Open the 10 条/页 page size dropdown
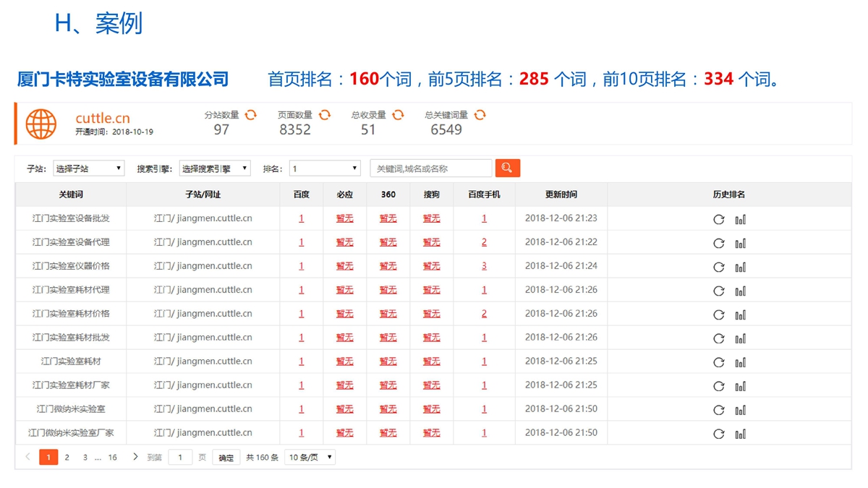Viewport: 868px width, 488px height. click(310, 458)
